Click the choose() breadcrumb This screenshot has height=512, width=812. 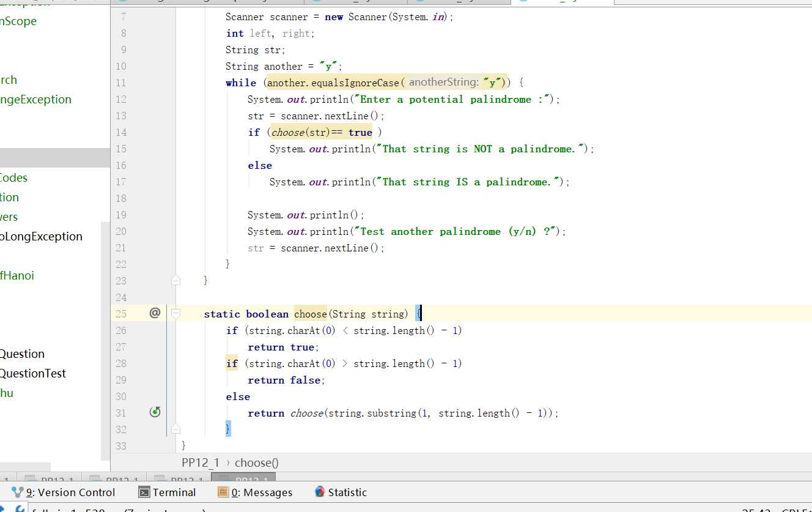(x=257, y=462)
